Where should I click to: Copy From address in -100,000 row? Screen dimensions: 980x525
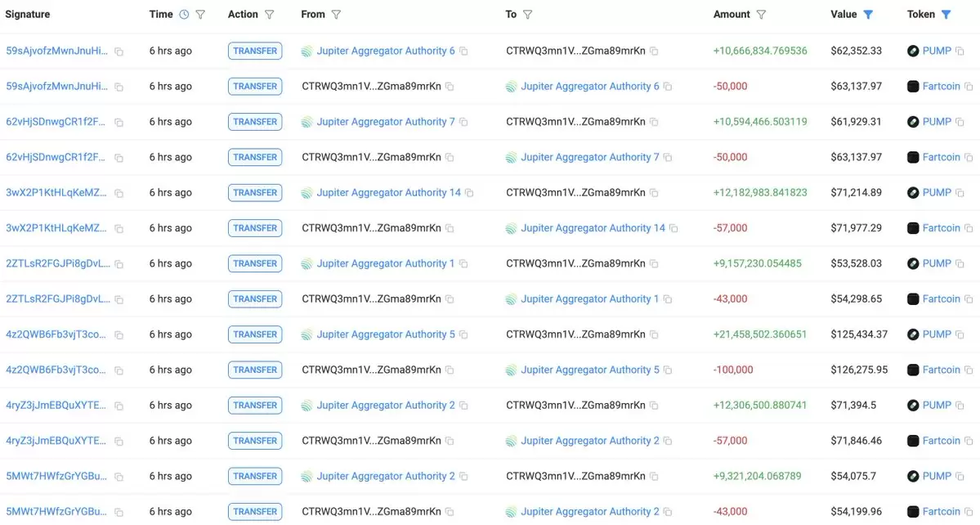point(450,370)
